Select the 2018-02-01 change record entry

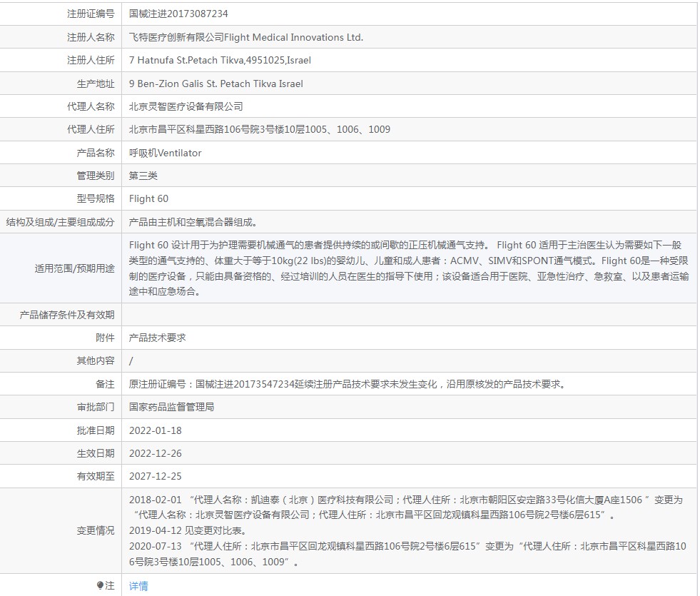coord(406,507)
